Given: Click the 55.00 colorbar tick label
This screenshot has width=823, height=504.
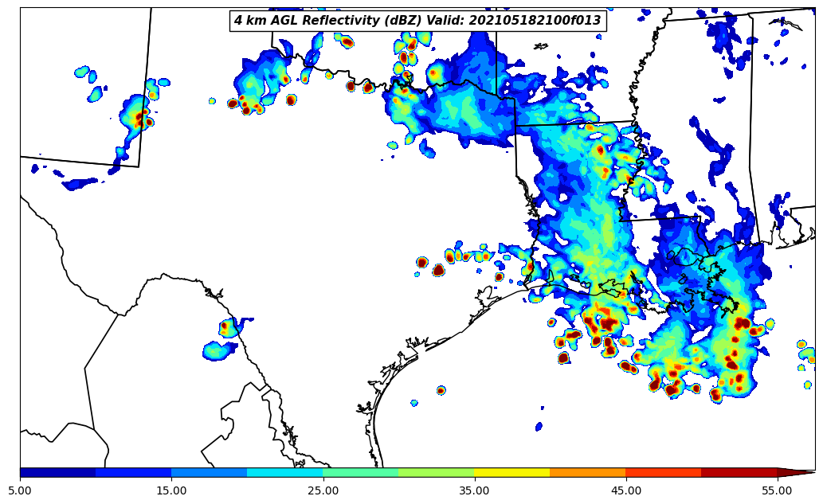Looking at the screenshot, I should pos(777,490).
